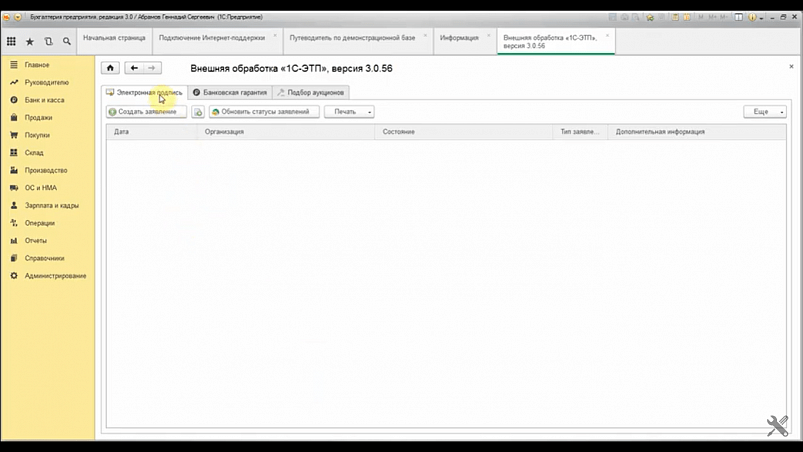Open Банк и касса section
Viewport: 803px width, 452px height.
44,100
